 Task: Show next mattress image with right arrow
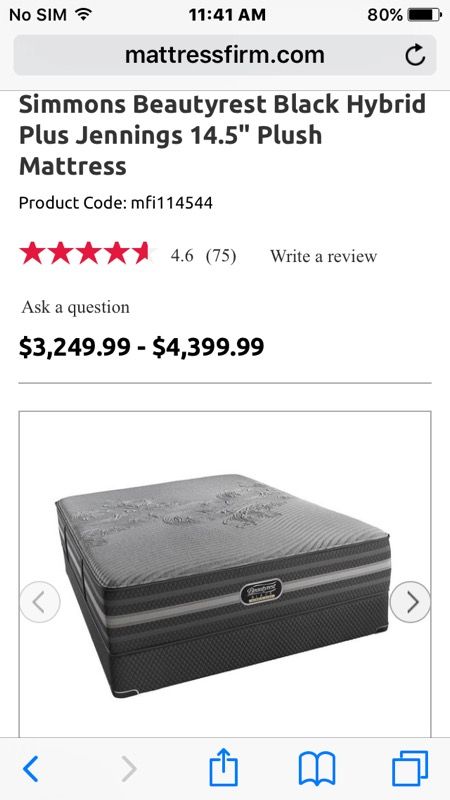coord(410,602)
